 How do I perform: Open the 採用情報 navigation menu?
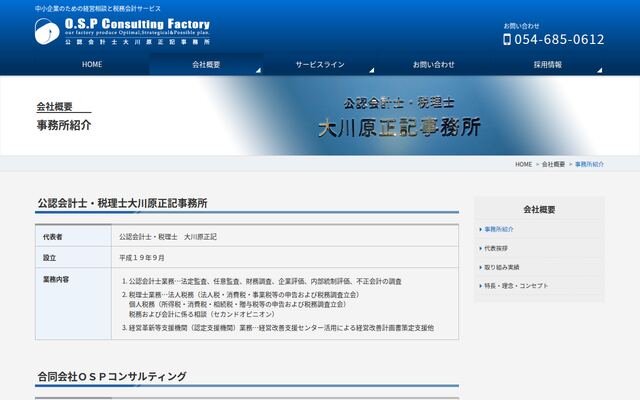tap(548, 64)
